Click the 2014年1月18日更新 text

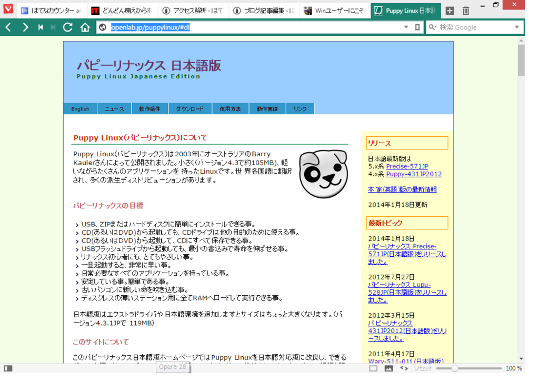coord(398,205)
